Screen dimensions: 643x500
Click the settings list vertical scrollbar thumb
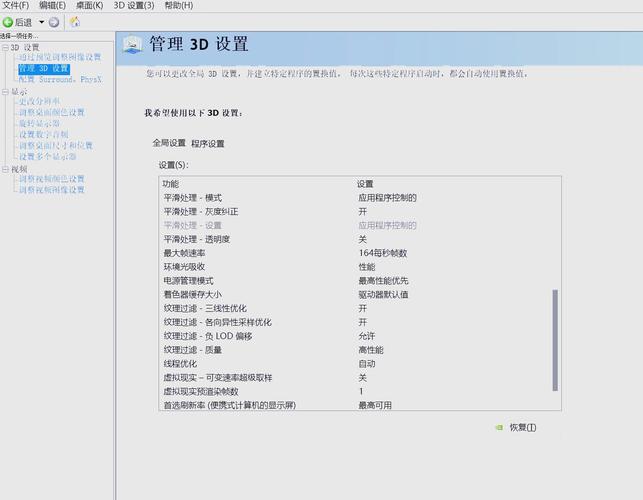click(555, 340)
